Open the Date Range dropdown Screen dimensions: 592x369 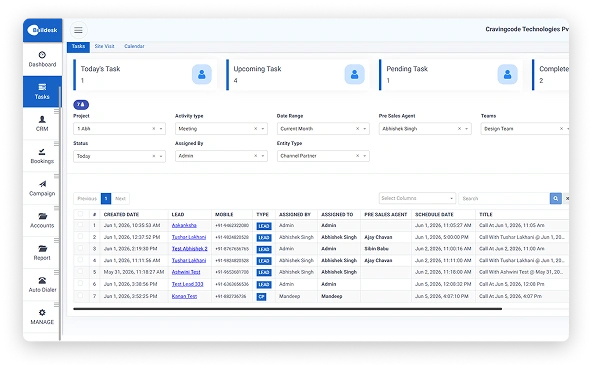[323, 129]
